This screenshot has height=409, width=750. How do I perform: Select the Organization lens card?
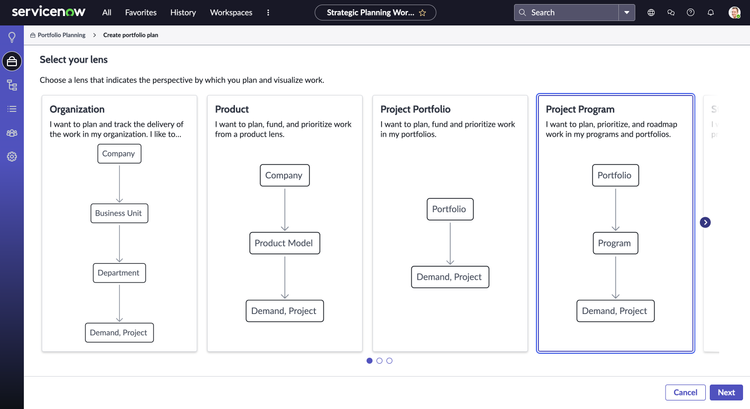[120, 223]
